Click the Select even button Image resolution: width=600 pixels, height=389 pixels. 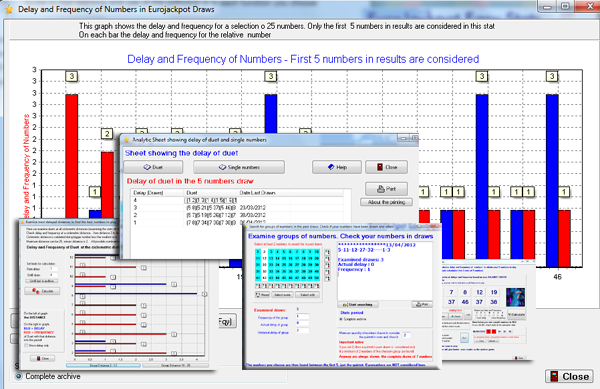tap(283, 295)
